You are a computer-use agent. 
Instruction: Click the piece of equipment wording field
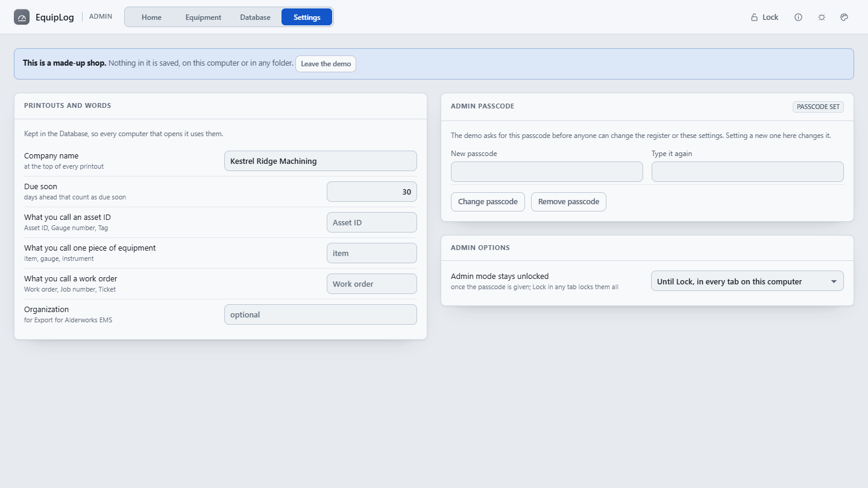372,253
